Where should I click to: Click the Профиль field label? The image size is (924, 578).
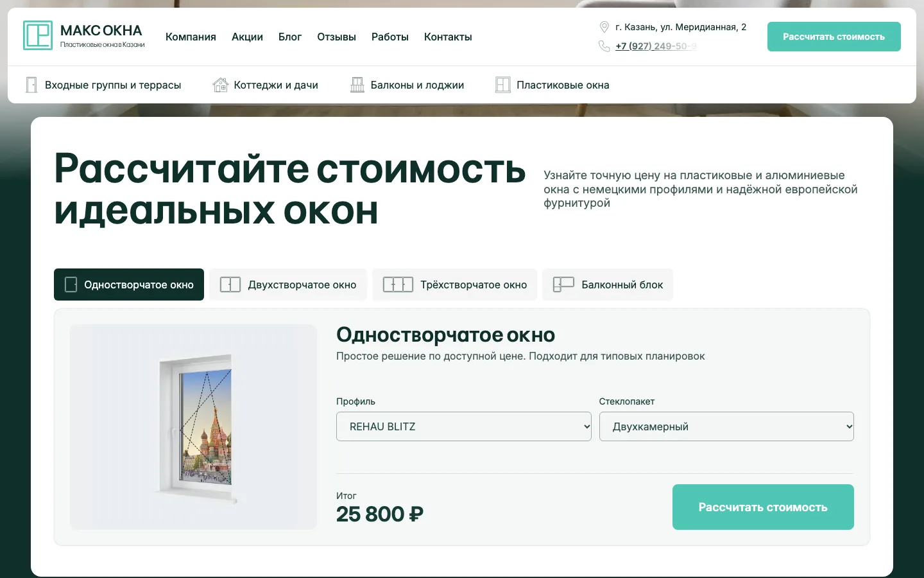click(x=355, y=401)
